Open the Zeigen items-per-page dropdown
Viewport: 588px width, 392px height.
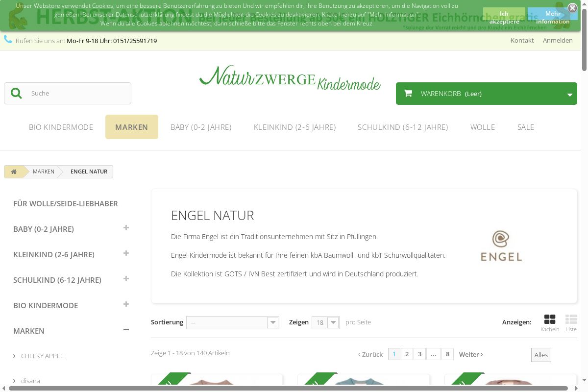[x=325, y=322]
